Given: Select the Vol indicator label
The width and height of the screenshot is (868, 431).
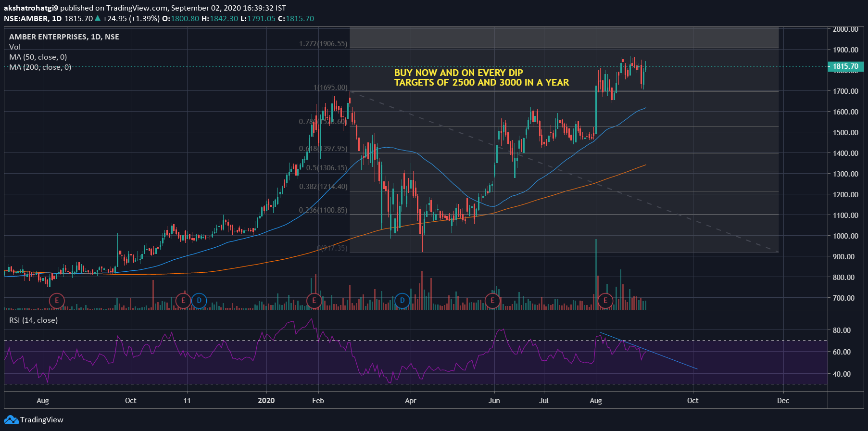Looking at the screenshot, I should coord(15,47).
